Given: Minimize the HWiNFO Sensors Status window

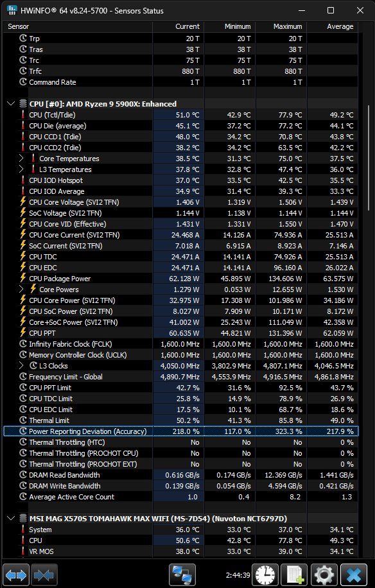Looking at the screenshot, I should point(301,10).
